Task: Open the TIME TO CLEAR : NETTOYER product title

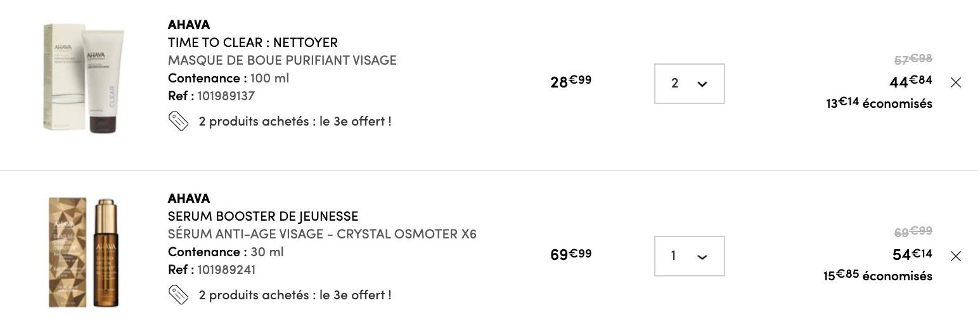Action: (253, 42)
